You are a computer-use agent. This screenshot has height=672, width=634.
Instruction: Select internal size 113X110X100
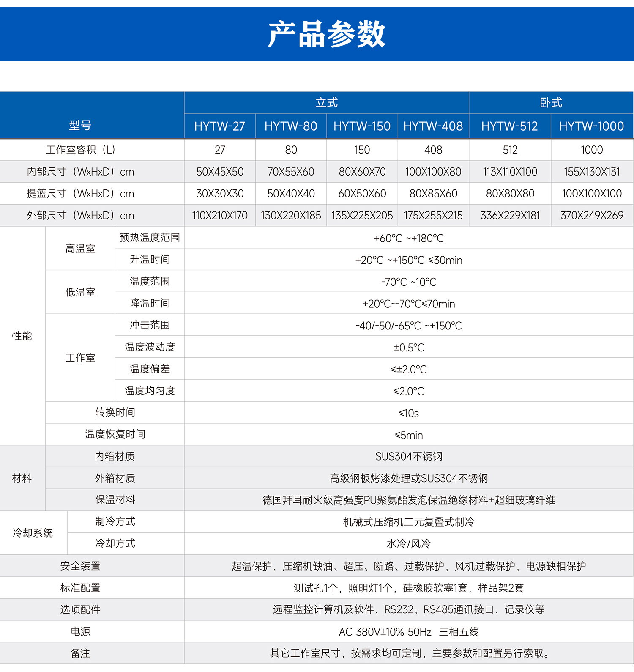(x=510, y=172)
